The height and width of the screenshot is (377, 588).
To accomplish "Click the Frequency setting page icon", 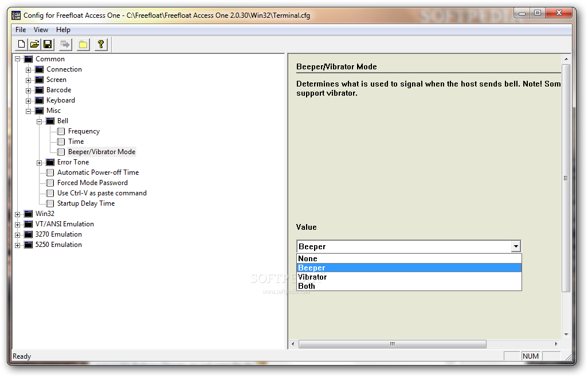I will [x=61, y=132].
